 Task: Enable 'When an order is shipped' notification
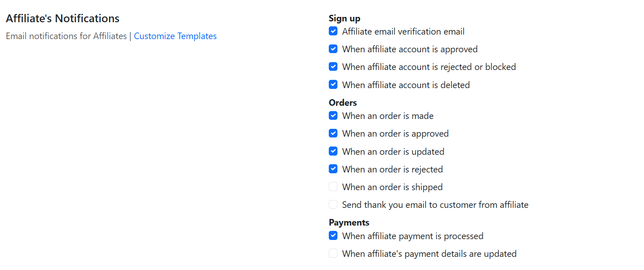click(333, 187)
